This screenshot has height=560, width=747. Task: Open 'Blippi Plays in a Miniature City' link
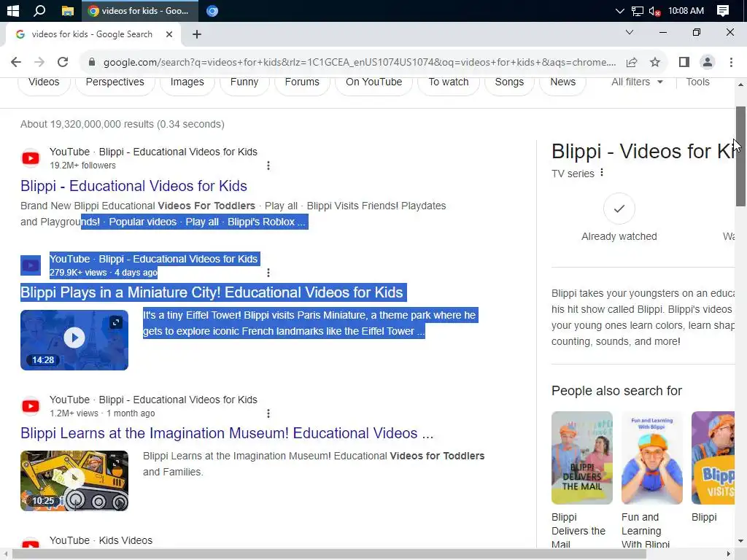[212, 292]
